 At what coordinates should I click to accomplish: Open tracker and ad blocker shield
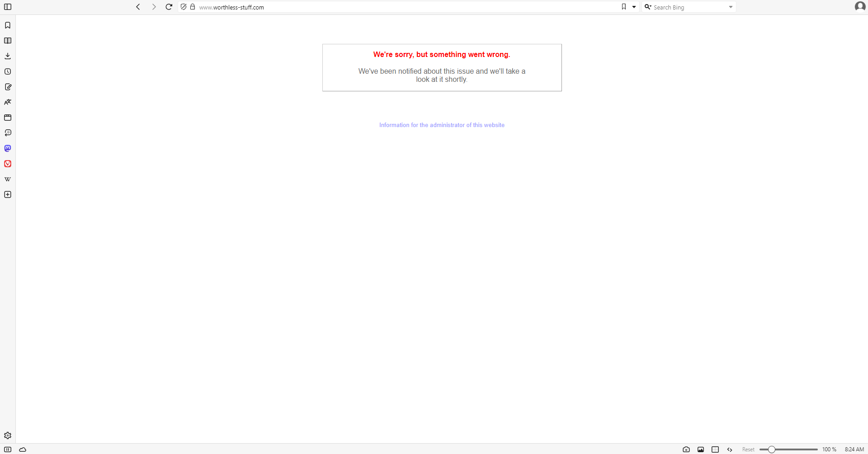184,7
